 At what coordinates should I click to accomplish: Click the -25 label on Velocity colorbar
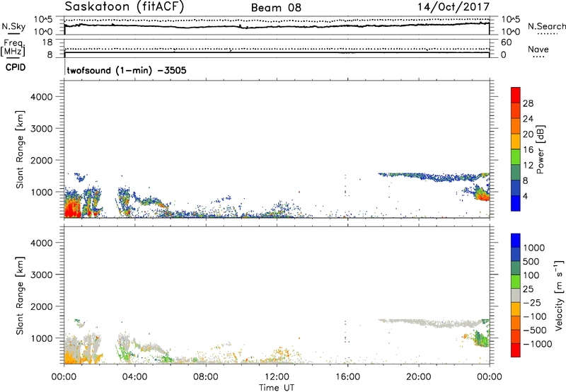pos(532,303)
